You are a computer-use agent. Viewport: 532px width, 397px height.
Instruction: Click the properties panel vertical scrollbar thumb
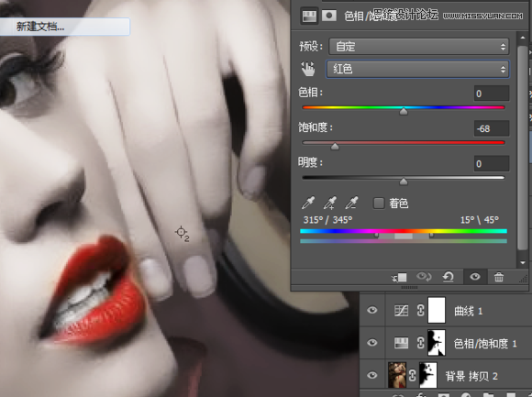pos(523,148)
